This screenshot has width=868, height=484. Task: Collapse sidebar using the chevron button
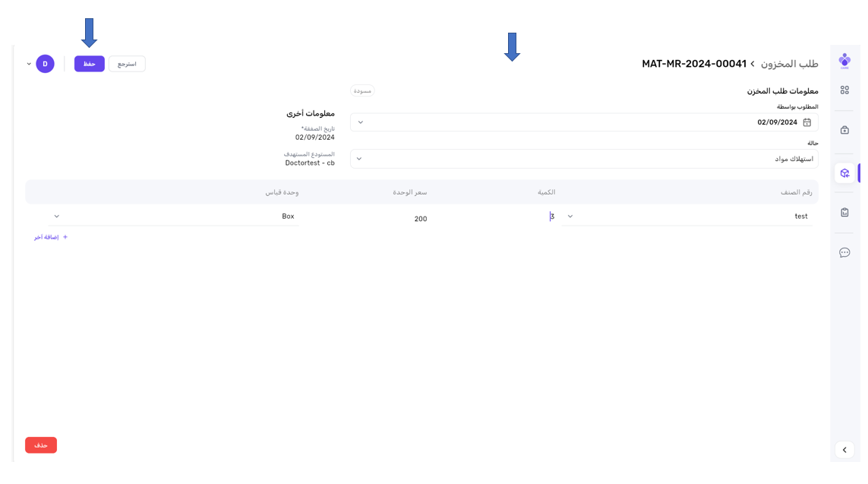[844, 450]
